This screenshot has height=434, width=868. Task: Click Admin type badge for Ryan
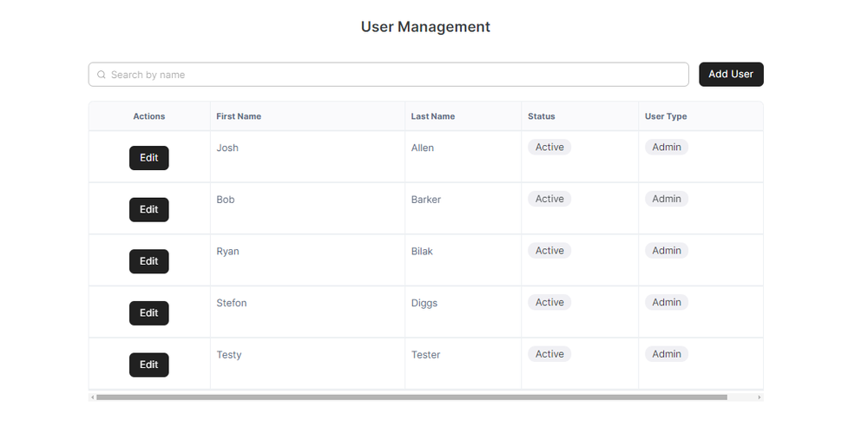pyautogui.click(x=667, y=251)
